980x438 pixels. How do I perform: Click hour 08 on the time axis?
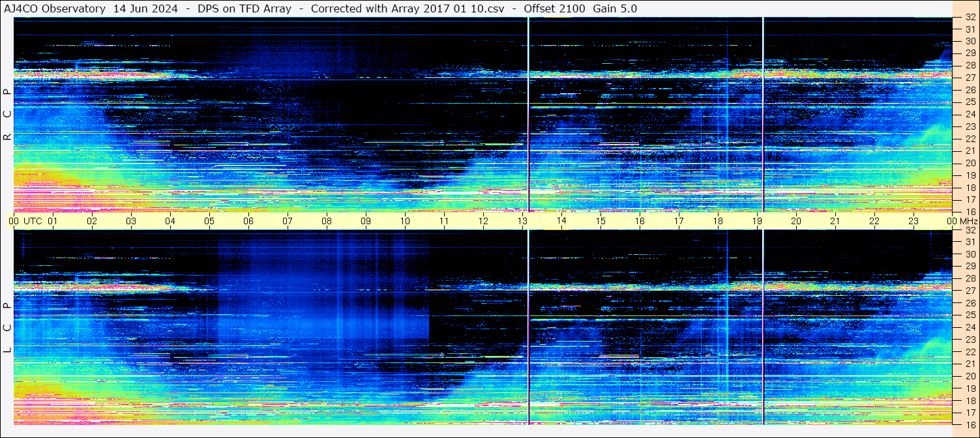[x=327, y=221]
